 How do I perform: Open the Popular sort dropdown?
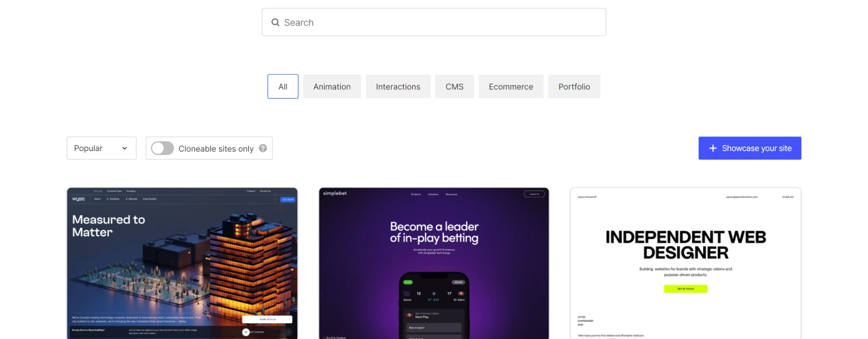coord(101,148)
